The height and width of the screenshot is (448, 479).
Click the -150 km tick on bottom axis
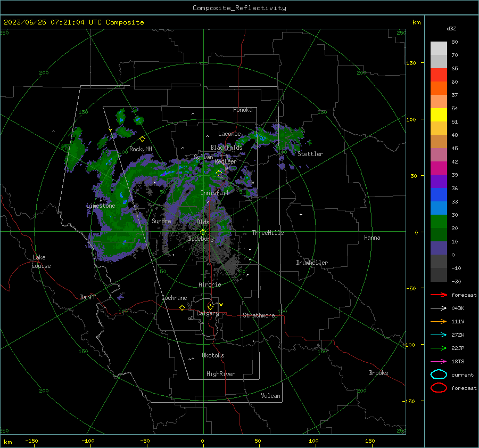point(32,441)
